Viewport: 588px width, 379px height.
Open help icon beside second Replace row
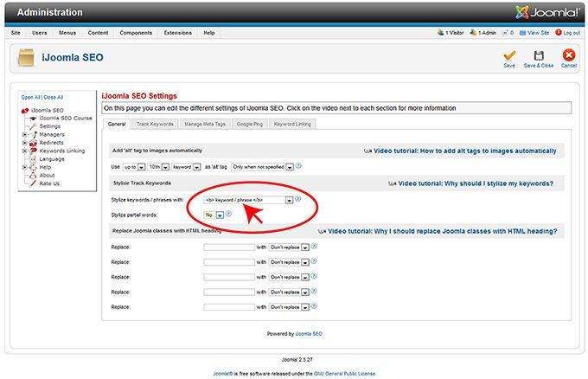(314, 261)
